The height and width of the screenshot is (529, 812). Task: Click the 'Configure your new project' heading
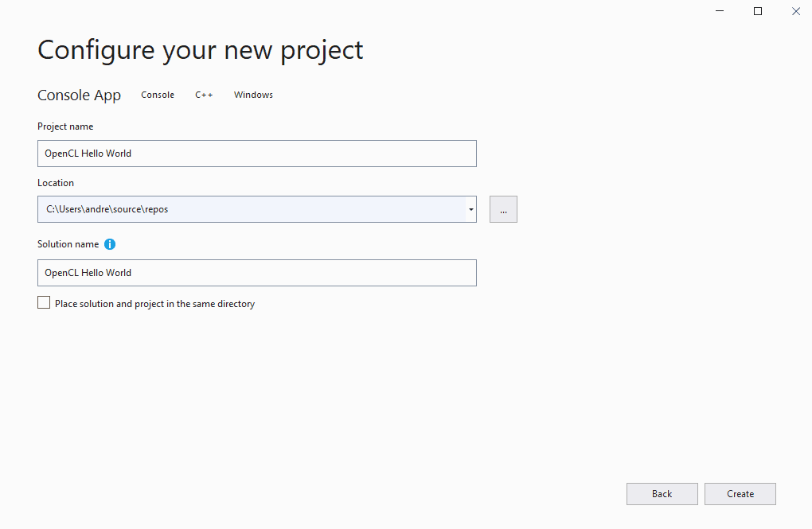click(x=201, y=50)
